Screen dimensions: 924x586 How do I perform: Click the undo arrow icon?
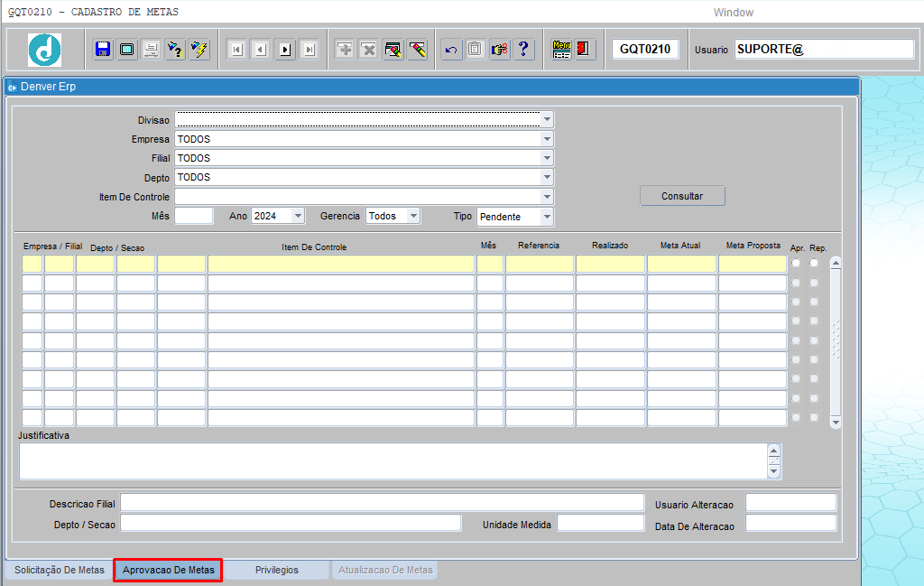tap(451, 50)
